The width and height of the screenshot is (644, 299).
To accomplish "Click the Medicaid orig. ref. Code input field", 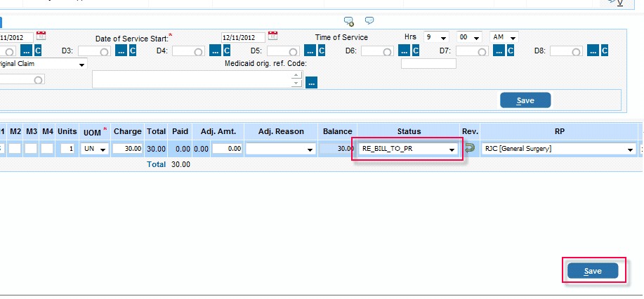I will [428, 64].
